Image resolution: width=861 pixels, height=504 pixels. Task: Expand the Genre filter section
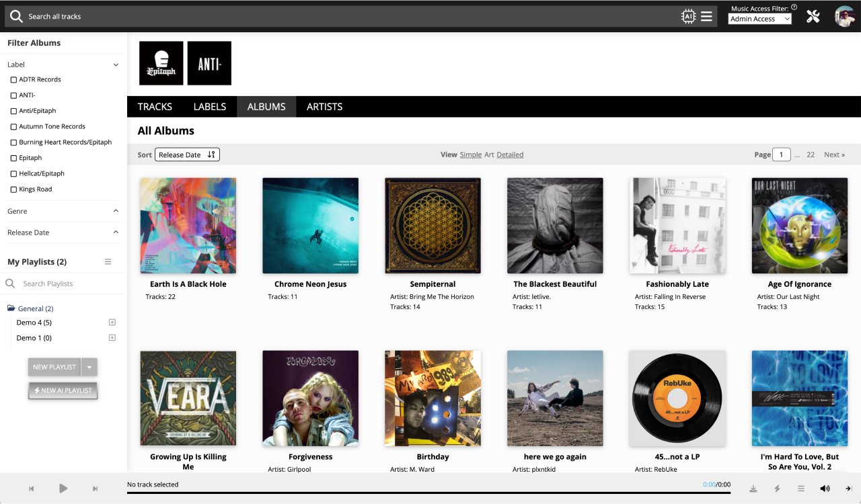pyautogui.click(x=64, y=211)
